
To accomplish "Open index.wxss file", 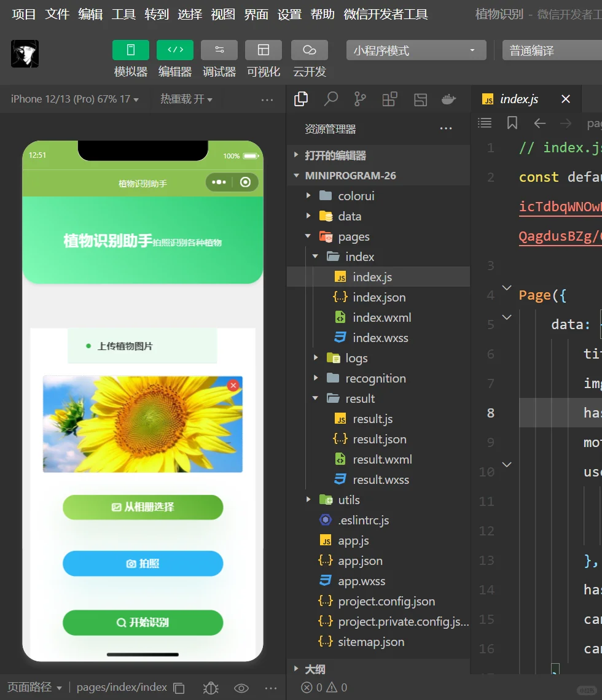I will click(x=378, y=338).
